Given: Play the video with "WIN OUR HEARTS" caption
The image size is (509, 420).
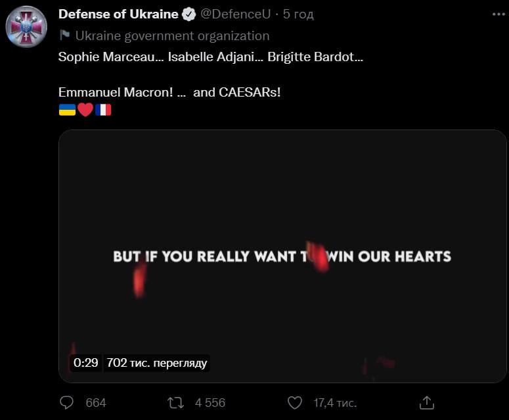Looking at the screenshot, I should (282, 256).
